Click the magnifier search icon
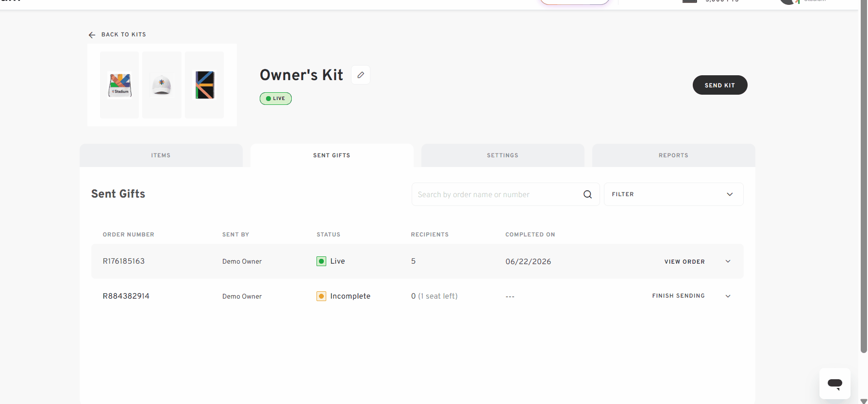This screenshot has width=868, height=404. click(x=587, y=194)
